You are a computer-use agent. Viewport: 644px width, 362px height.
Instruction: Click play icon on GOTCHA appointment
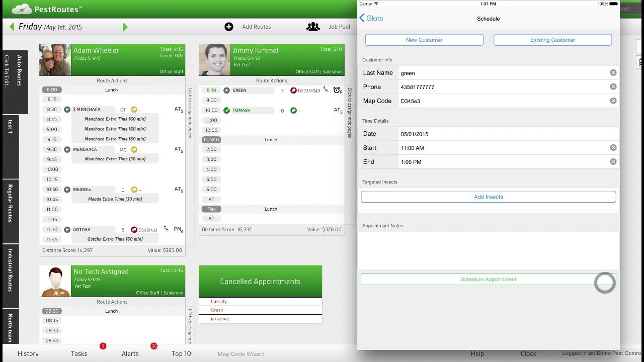(67, 229)
